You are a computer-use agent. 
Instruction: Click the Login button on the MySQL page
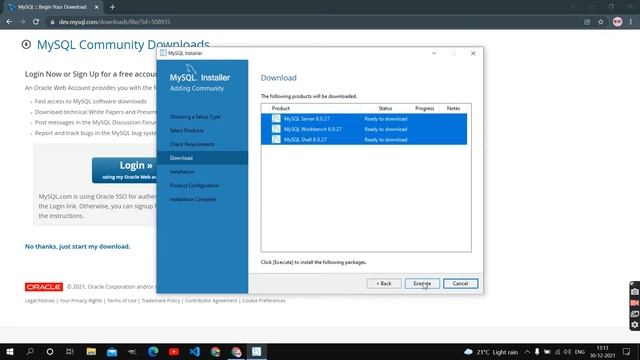[x=124, y=170]
